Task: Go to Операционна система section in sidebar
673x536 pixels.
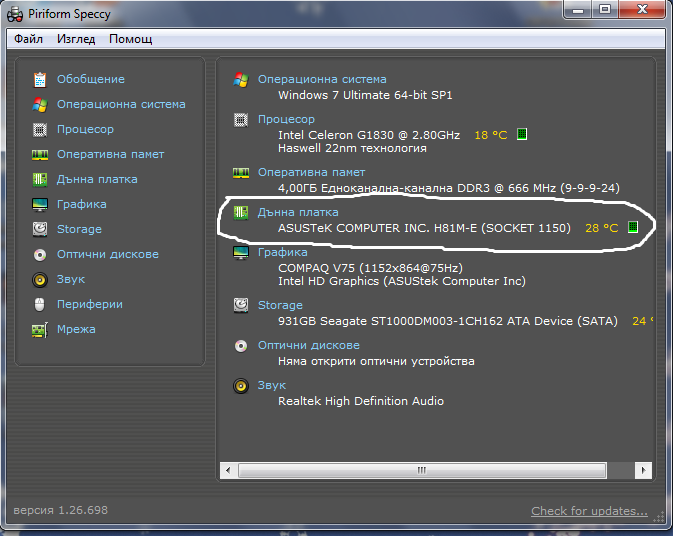Action: tap(121, 104)
